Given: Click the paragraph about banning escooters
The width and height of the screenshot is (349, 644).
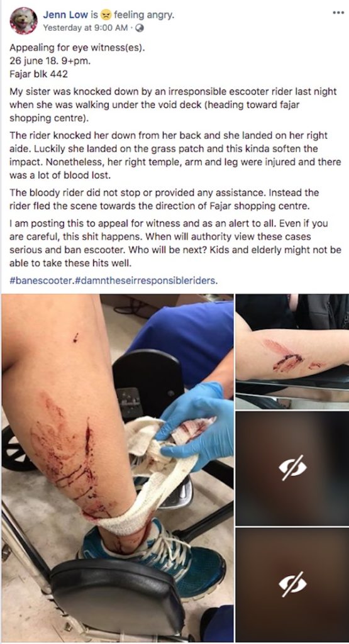Looking at the screenshot, I should coord(175,243).
